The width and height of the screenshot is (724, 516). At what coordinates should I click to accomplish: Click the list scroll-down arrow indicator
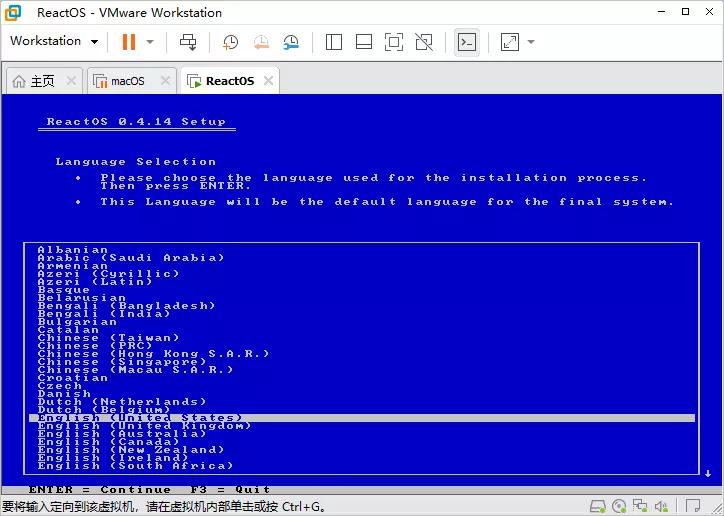[x=708, y=474]
